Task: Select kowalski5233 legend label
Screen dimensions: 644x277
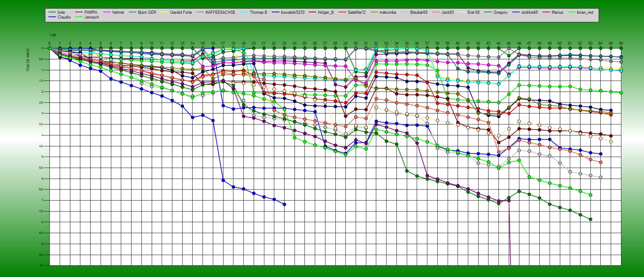Action: click(292, 12)
